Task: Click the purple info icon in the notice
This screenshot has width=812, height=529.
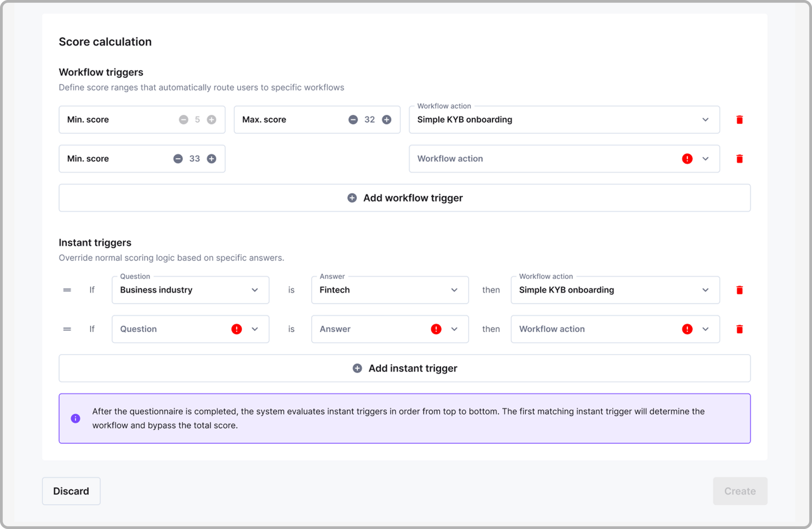Action: pyautogui.click(x=75, y=419)
